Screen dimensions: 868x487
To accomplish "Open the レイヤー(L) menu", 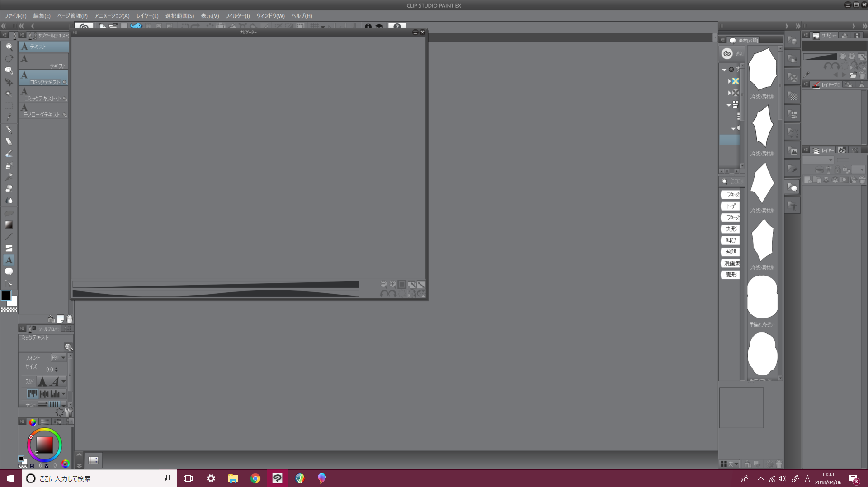I will click(x=147, y=16).
